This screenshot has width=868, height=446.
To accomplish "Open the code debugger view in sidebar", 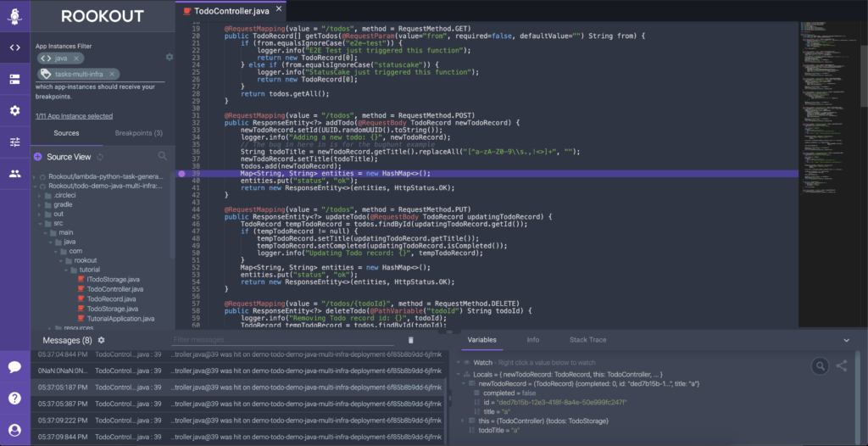I will coord(15,47).
